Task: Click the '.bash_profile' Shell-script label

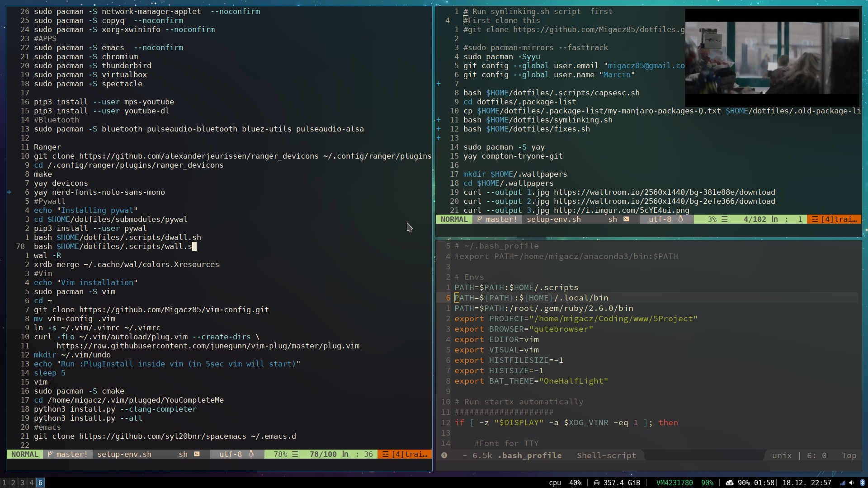Action: [x=529, y=455]
